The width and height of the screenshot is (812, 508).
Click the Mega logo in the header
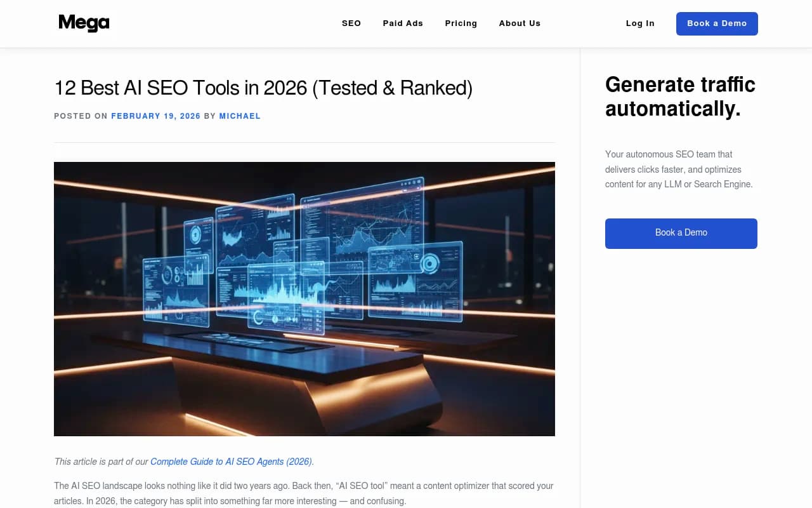coord(84,23)
